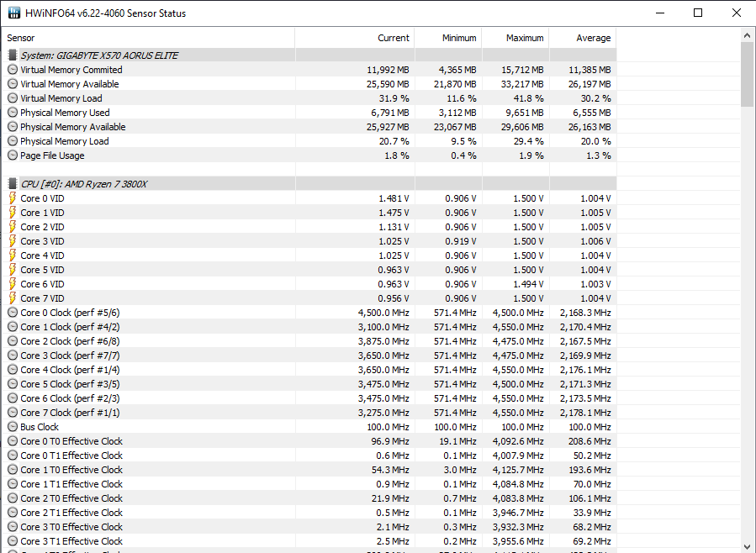Click the average value 30.2 %

point(596,98)
